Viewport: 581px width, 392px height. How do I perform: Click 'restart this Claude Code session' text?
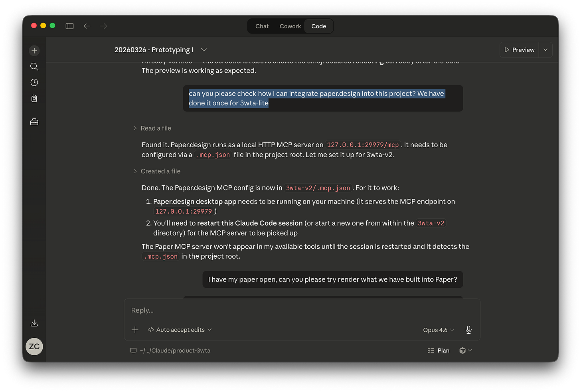(250, 223)
